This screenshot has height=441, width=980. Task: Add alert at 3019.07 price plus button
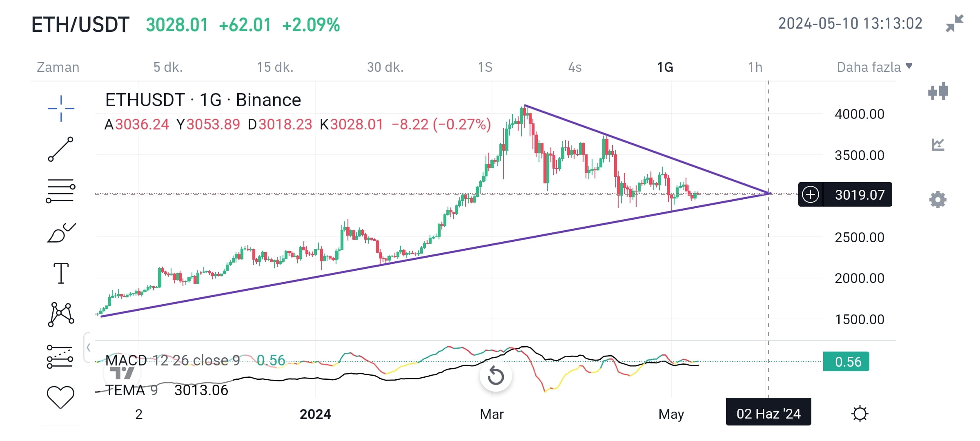(810, 194)
